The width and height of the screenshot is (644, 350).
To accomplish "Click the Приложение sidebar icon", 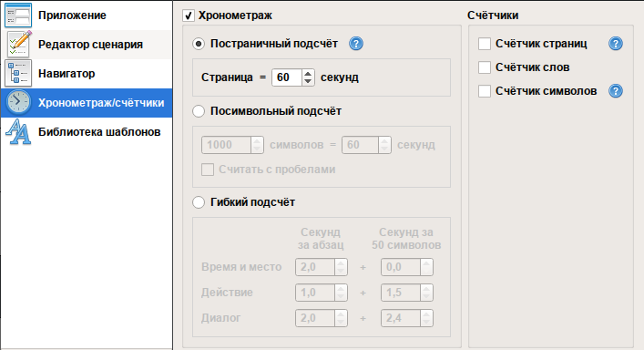I will coord(18,15).
